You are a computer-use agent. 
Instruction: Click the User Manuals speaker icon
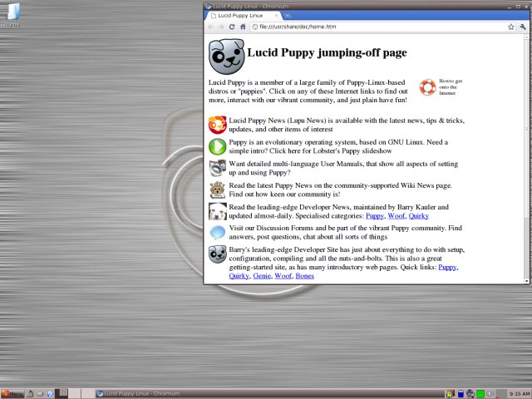pyautogui.click(x=218, y=168)
